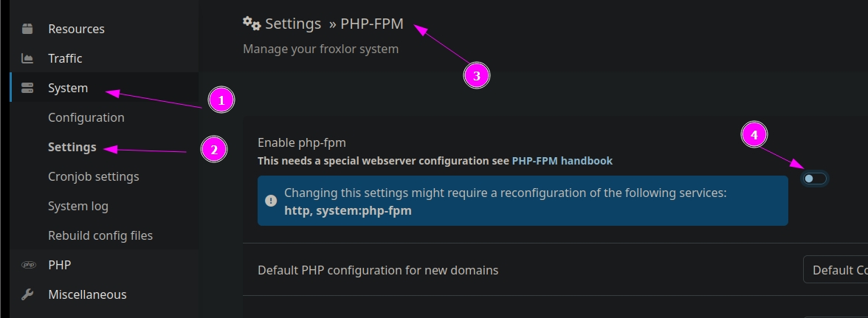The width and height of the screenshot is (868, 318).
Task: Expand the PHP sidebar section
Action: pyautogui.click(x=104, y=265)
